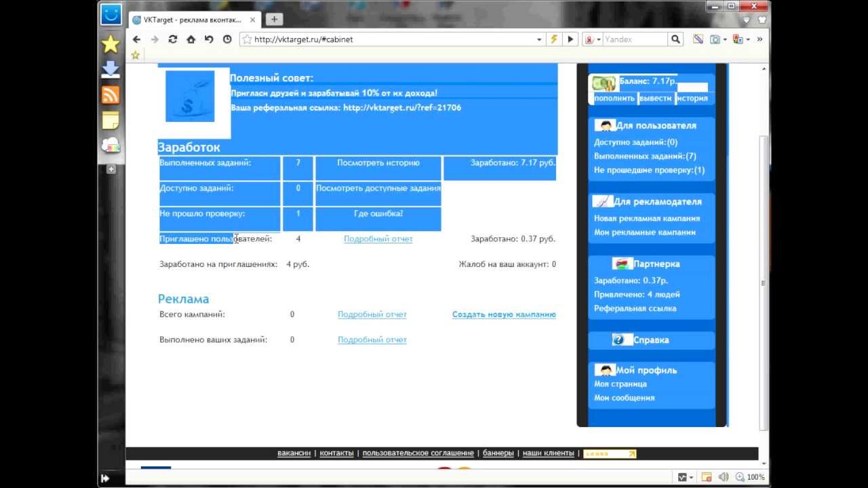This screenshot has height=488, width=868.
Task: Open the status bar monitor dropdown arrow
Action: click(x=691, y=477)
